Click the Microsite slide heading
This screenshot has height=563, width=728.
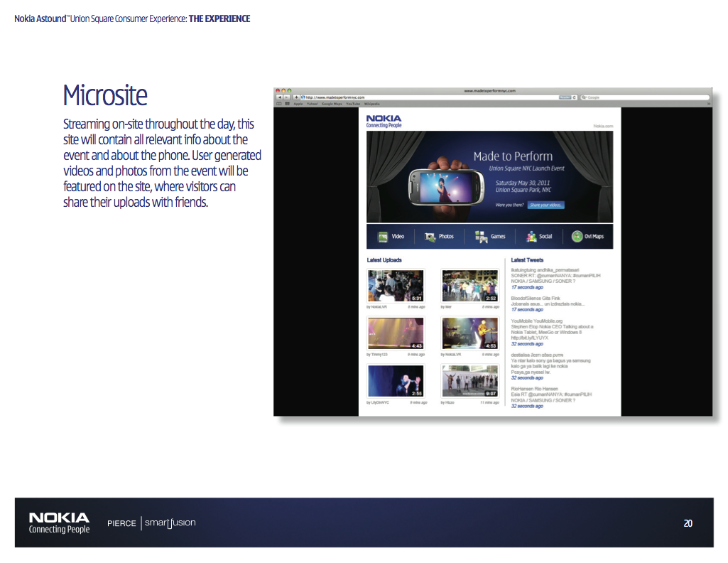tap(105, 95)
